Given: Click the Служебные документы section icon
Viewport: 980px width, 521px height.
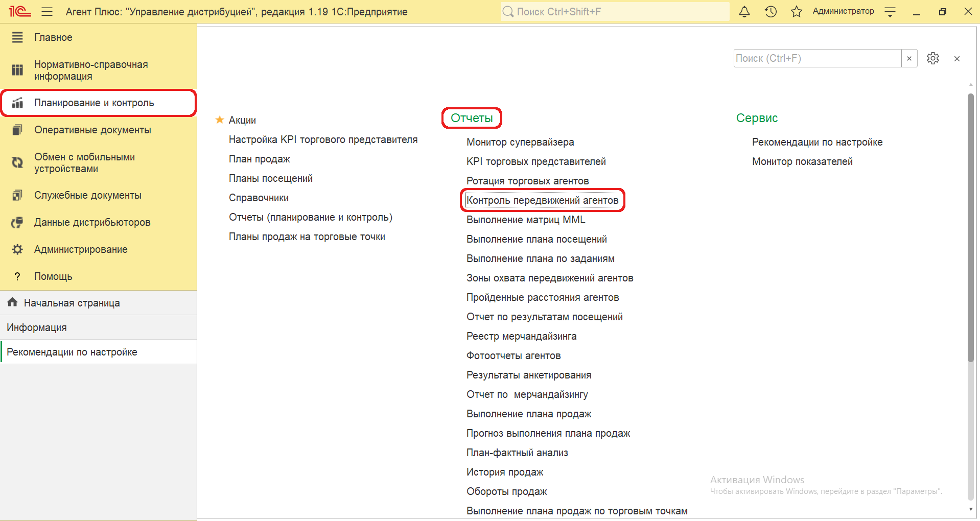Looking at the screenshot, I should tap(17, 195).
